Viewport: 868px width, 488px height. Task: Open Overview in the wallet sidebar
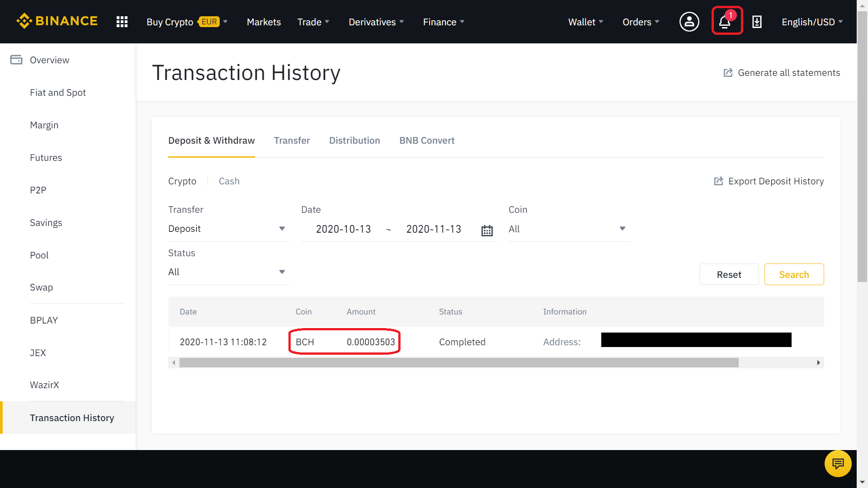click(49, 60)
